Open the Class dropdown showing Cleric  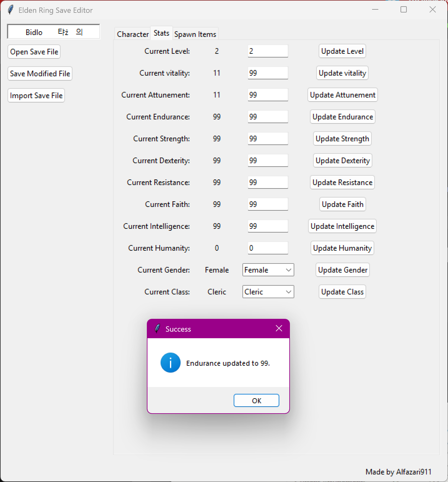coord(268,292)
